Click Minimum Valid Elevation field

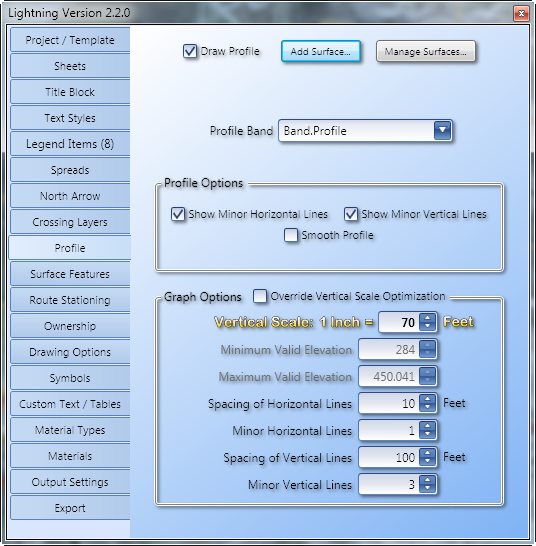coord(389,349)
